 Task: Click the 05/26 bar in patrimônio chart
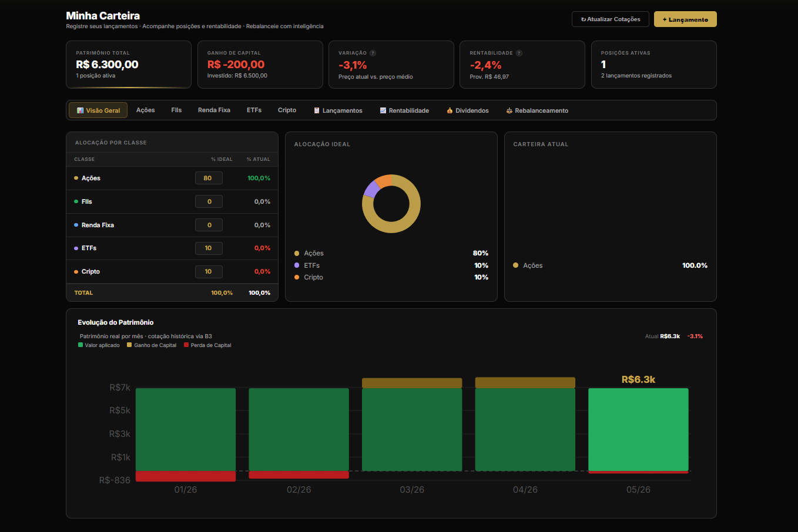point(638,429)
